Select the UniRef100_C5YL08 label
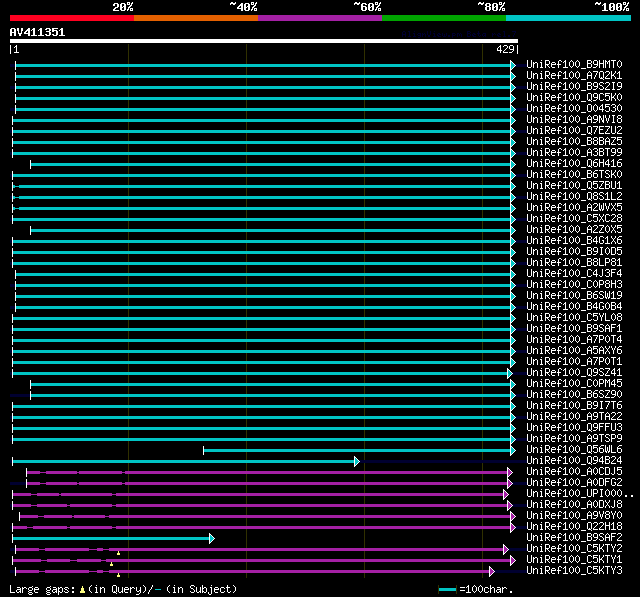Viewport: 640px width, 597px height. [x=574, y=318]
